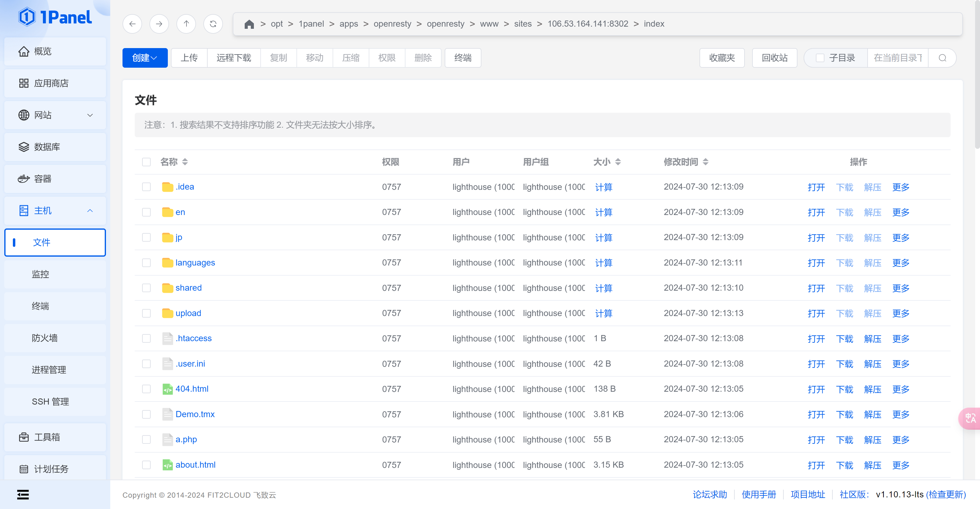Go back with the left arrow button
The image size is (980, 509).
pos(132,24)
